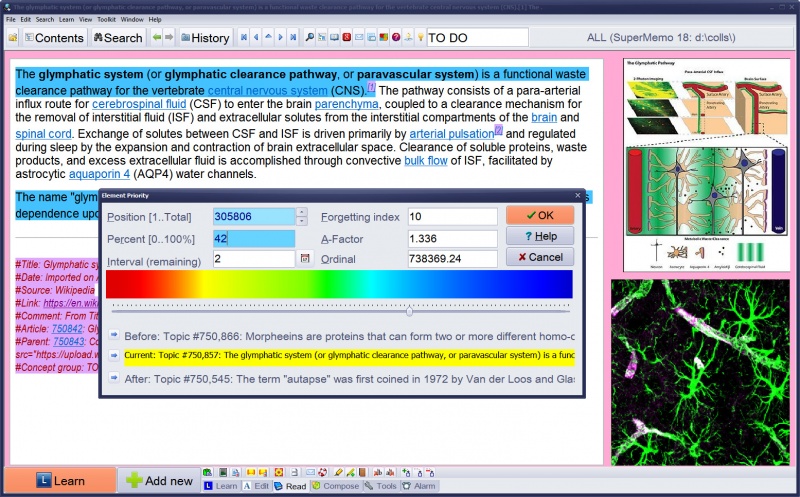Go to previous element blue arrow
The width and height of the screenshot is (800, 497).
pos(256,37)
